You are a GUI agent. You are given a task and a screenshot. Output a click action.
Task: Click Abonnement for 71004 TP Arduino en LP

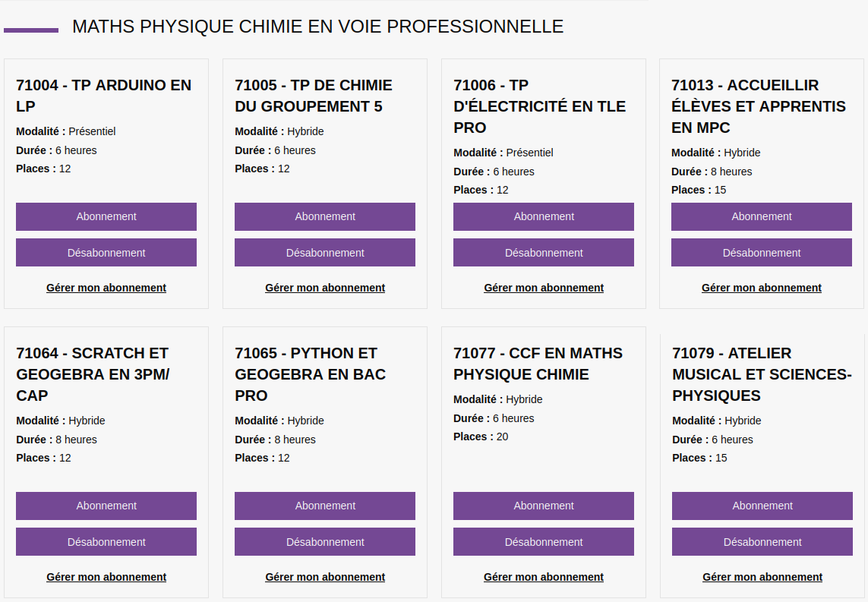pyautogui.click(x=106, y=216)
